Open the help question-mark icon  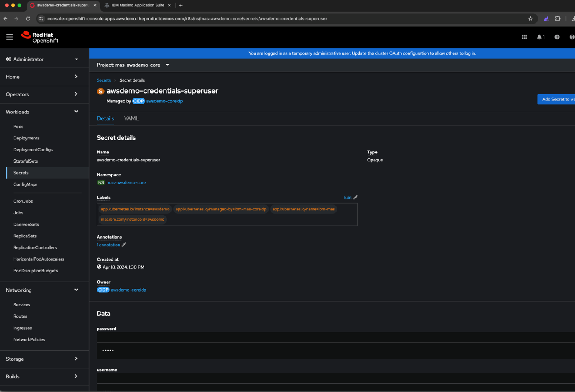point(572,37)
